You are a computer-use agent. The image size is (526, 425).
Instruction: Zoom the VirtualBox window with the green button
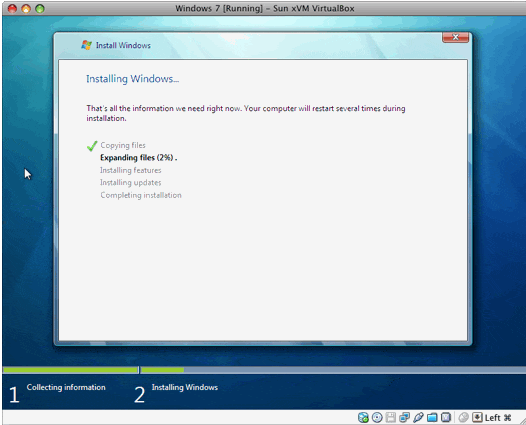coord(40,8)
